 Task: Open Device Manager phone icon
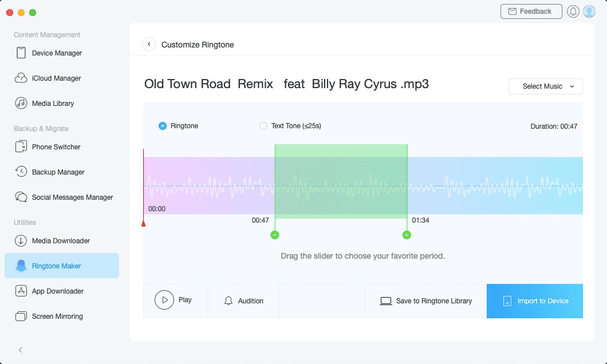tap(21, 53)
